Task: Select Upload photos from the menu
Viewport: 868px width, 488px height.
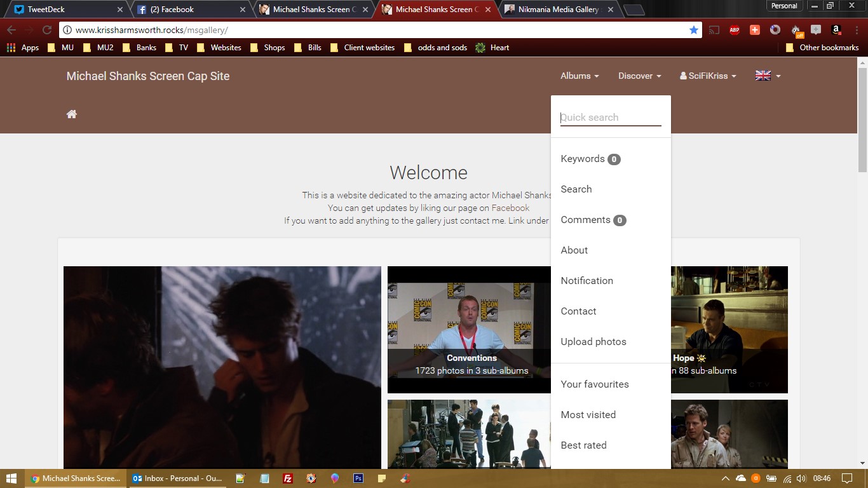Action: pos(593,341)
